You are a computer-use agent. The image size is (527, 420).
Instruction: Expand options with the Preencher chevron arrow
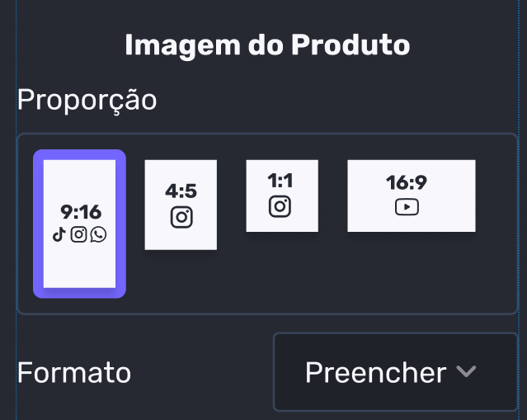tap(466, 371)
